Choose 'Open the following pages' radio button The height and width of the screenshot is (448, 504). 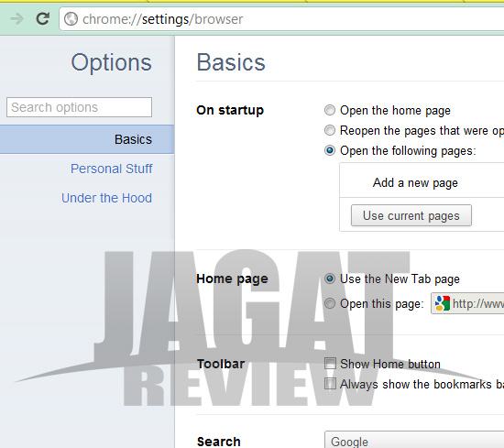point(330,150)
